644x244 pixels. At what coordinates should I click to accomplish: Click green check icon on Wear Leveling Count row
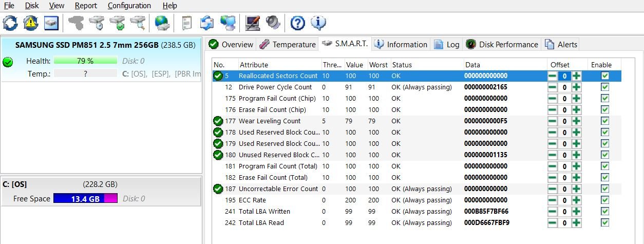pyautogui.click(x=218, y=121)
